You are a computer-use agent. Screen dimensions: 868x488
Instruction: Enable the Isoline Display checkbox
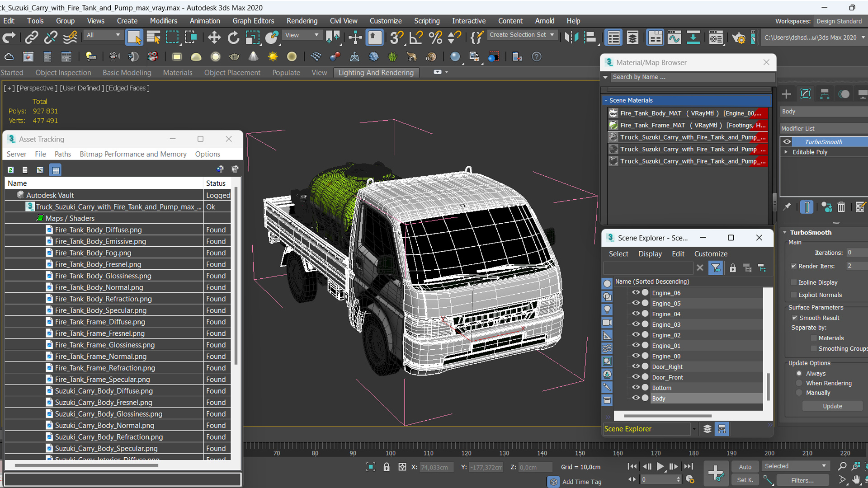794,282
